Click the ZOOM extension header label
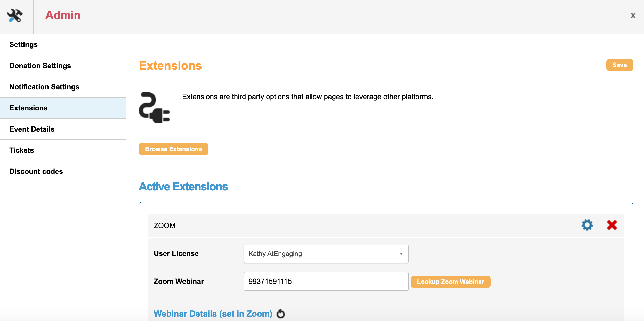The height and width of the screenshot is (321, 644). 164,226
